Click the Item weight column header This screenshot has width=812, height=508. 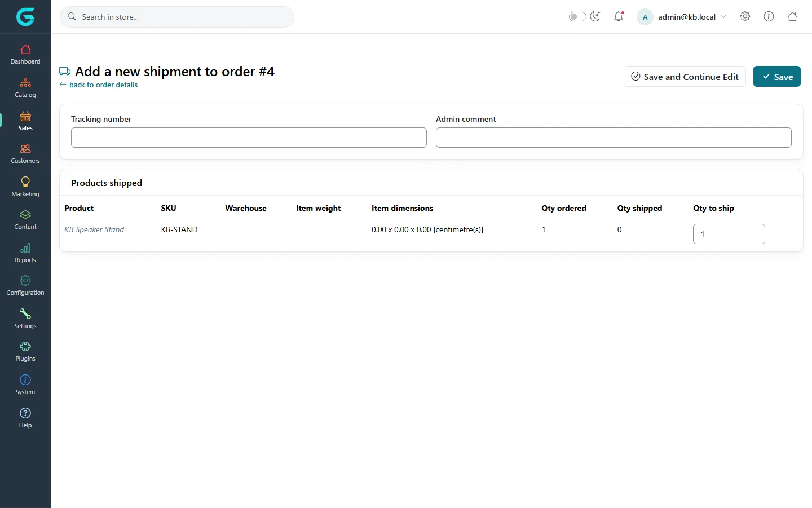(x=319, y=208)
